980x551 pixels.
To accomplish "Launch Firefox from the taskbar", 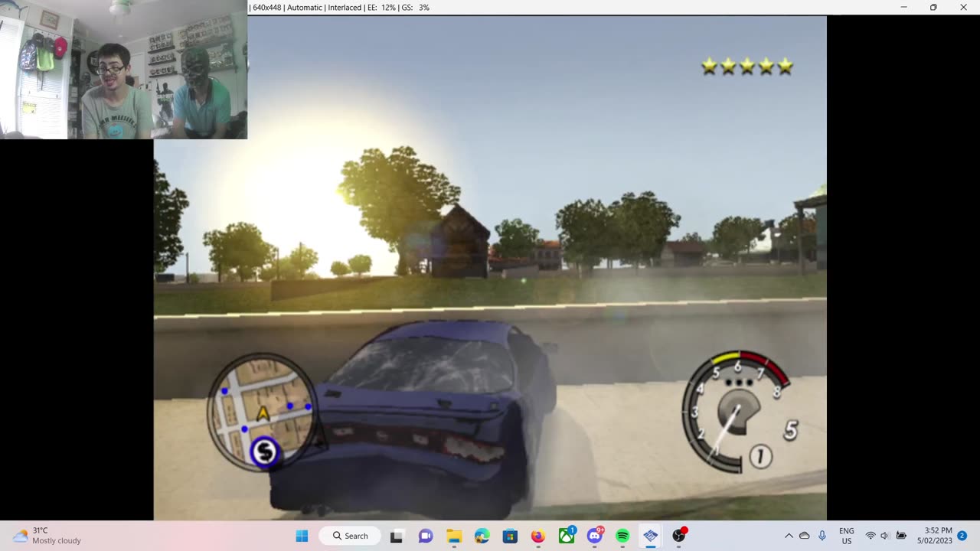I will [538, 536].
